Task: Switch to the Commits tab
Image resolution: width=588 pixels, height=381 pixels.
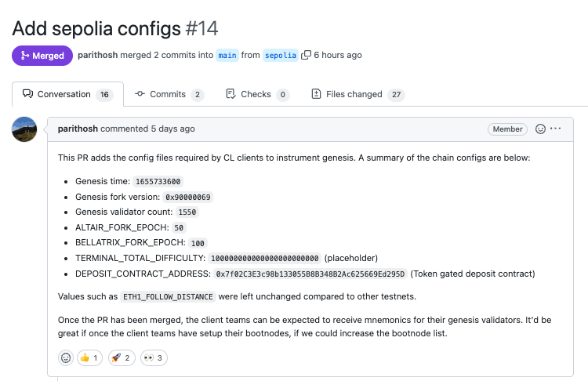Action: point(169,94)
